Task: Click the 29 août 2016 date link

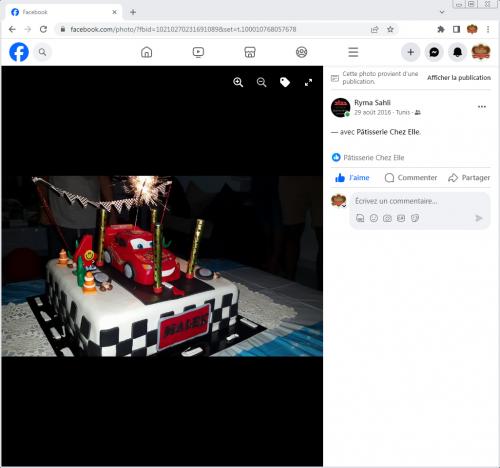Action: coord(372,113)
